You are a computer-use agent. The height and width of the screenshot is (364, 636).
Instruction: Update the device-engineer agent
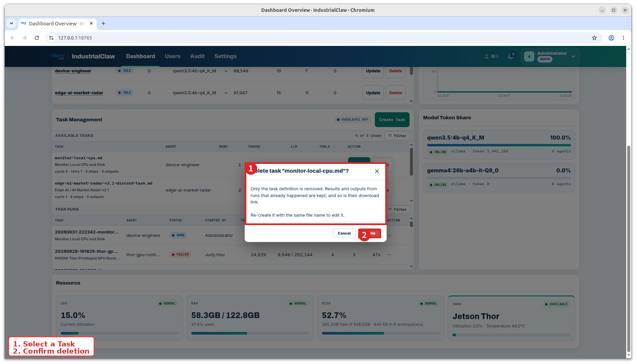coord(373,71)
